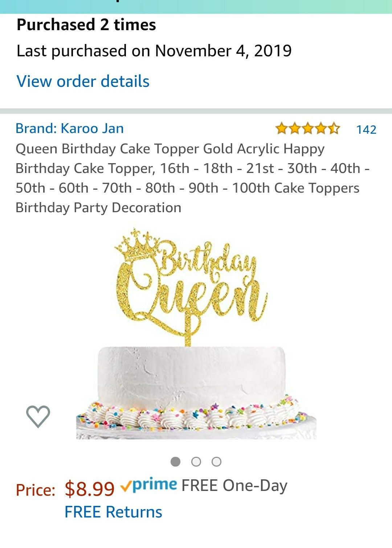
Task: Switch to the second product image dot
Action: pyautogui.click(x=196, y=462)
